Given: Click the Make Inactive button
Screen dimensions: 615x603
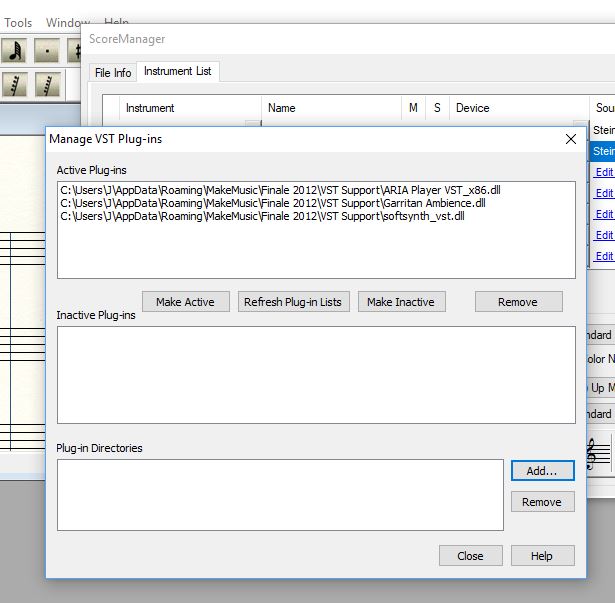Looking at the screenshot, I should (x=401, y=302).
